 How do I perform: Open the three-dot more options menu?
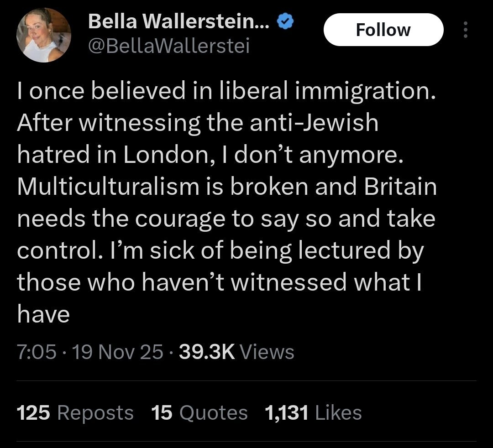(x=466, y=30)
